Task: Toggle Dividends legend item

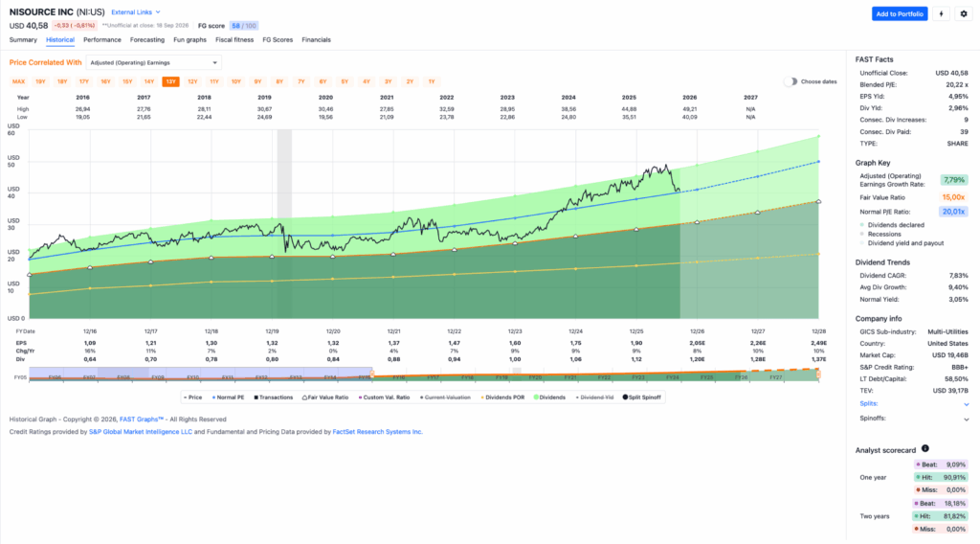Action: (549, 397)
